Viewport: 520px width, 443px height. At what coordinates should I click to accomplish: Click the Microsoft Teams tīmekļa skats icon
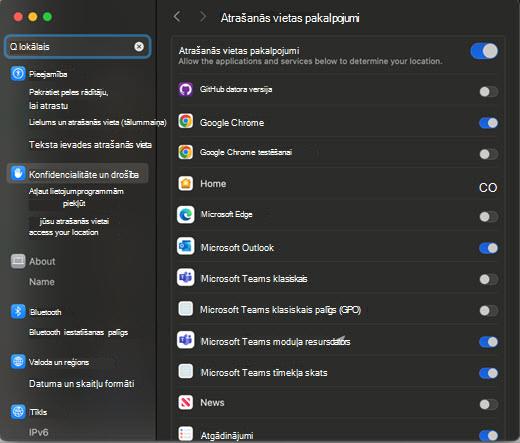click(185, 371)
